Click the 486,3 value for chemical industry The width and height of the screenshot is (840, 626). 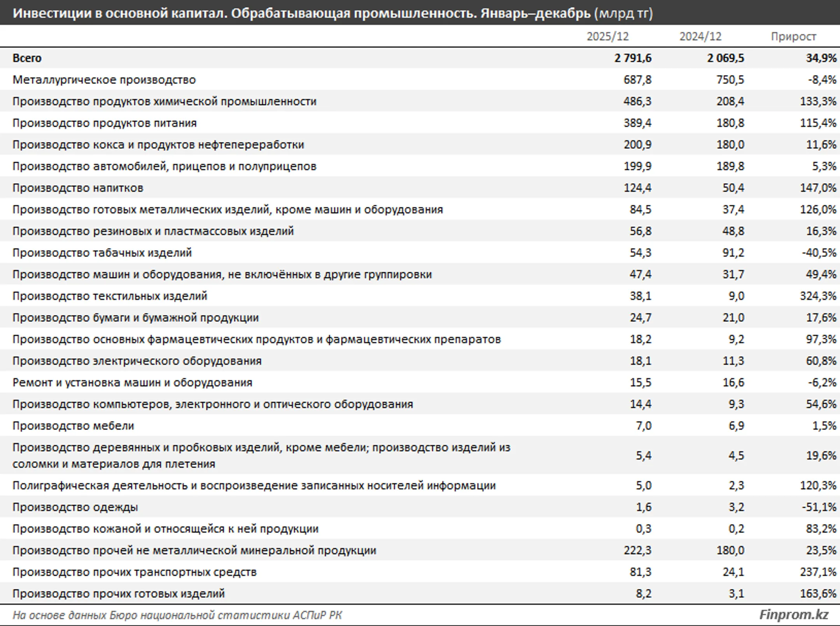pyautogui.click(x=637, y=101)
